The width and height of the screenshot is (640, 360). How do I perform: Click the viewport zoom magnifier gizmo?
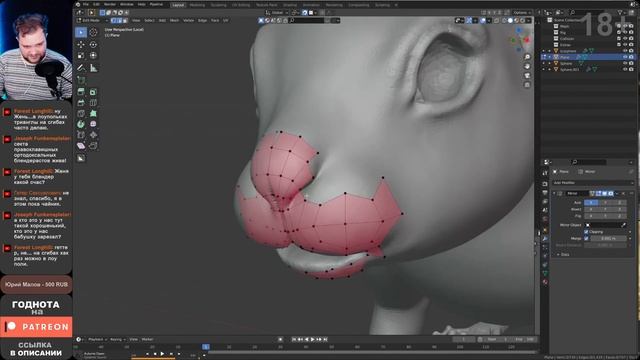527,57
